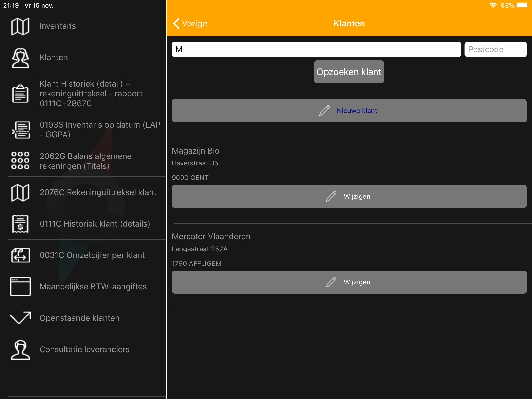This screenshot has width=532, height=399.
Task: Select the Mercator Vlaanderen customer entry
Action: 211,237
